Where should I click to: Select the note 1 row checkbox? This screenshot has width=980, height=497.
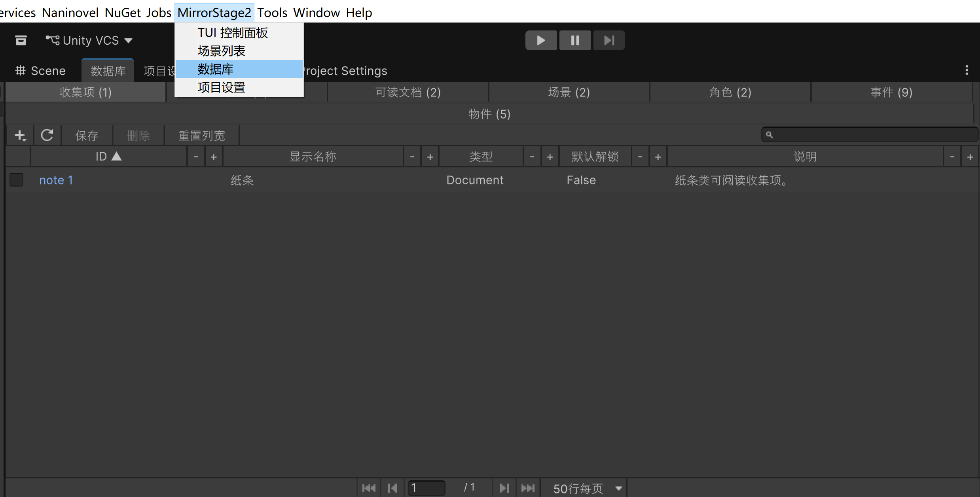[17, 180]
